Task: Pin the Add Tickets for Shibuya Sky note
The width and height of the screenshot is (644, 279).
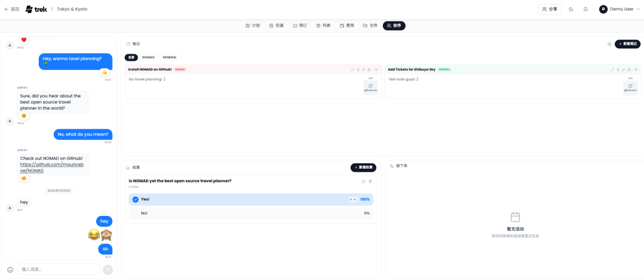Action: (x=618, y=69)
